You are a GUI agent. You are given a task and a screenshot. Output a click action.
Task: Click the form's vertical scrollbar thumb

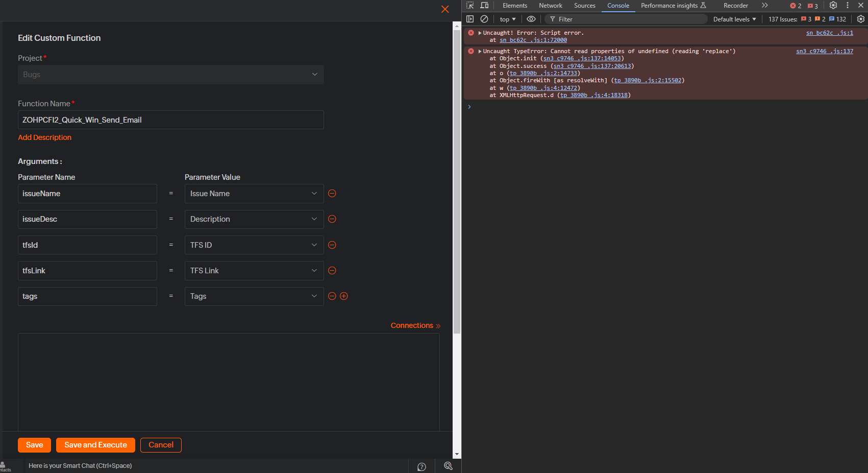(x=457, y=181)
